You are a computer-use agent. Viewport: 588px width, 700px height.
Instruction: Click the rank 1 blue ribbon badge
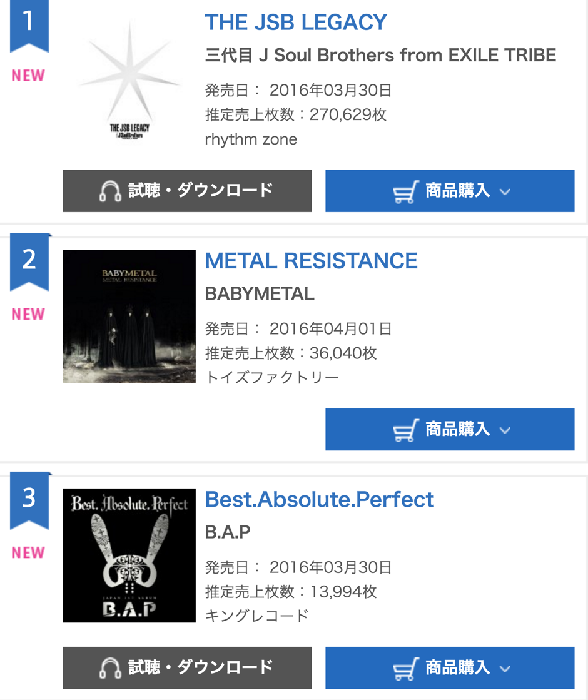coord(29,24)
